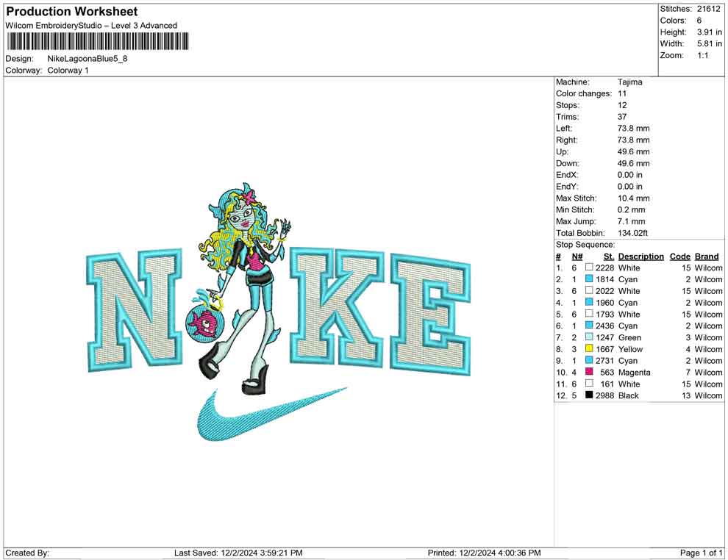Image resolution: width=728 pixels, height=560 pixels.
Task: Click the 'Yellow' description in stop 8
Action: (x=630, y=349)
